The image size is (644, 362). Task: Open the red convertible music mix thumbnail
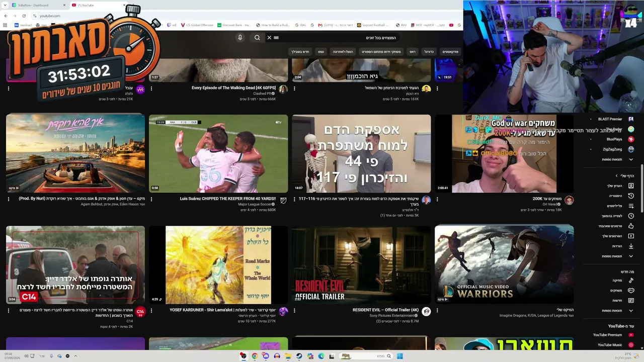coord(75,153)
